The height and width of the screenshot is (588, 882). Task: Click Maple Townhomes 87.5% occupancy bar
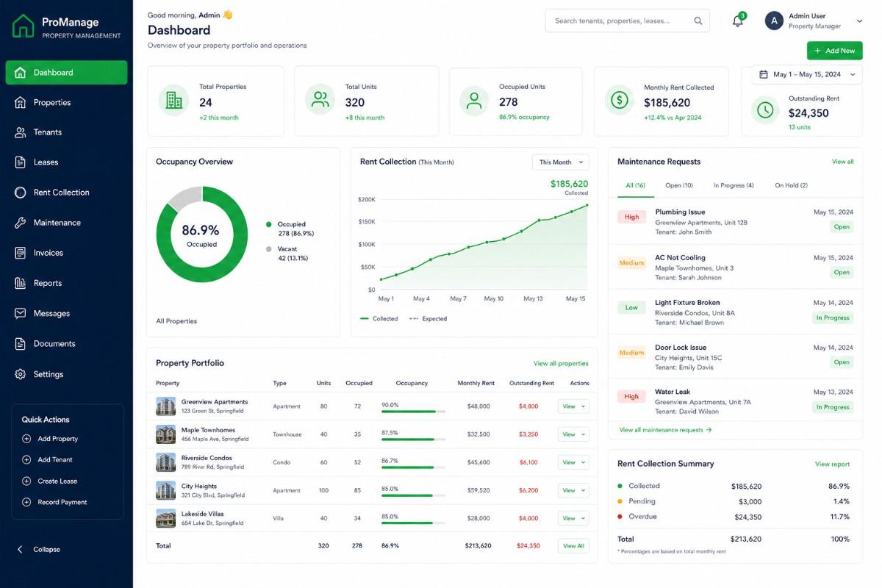pyautogui.click(x=413, y=440)
